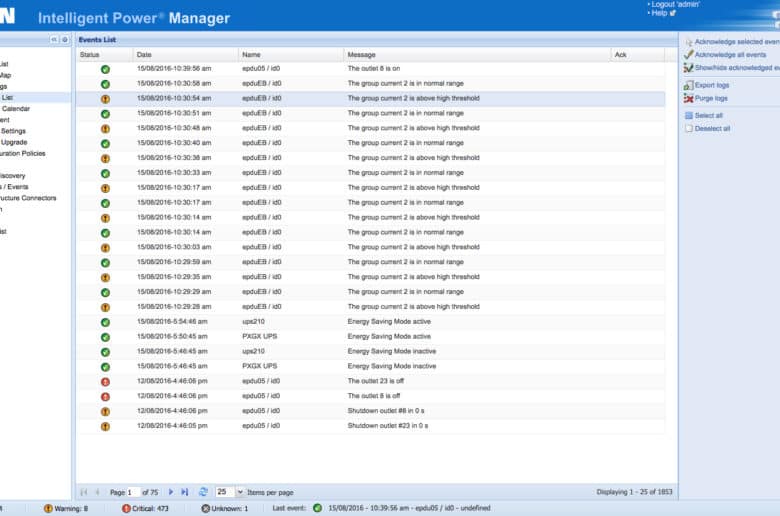Click the Deselect all checkbox icon
The image size is (780, 516).
click(689, 128)
